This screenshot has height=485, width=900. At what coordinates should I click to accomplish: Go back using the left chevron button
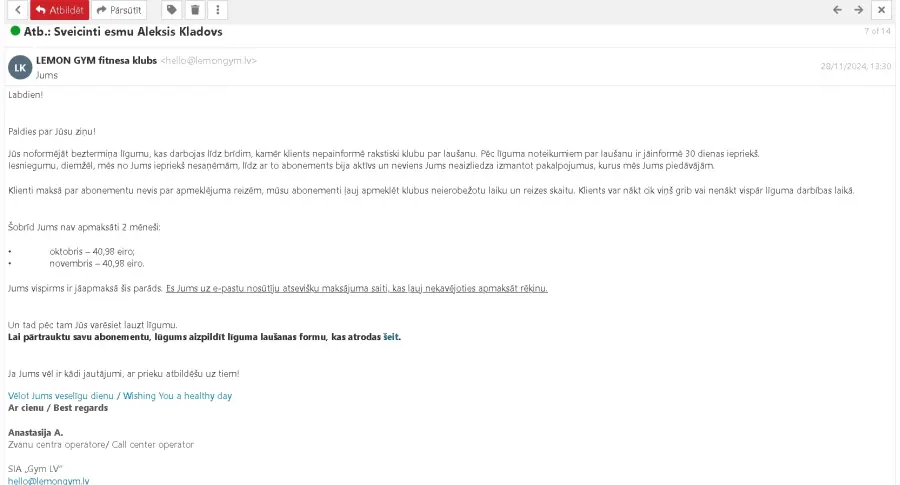click(18, 10)
